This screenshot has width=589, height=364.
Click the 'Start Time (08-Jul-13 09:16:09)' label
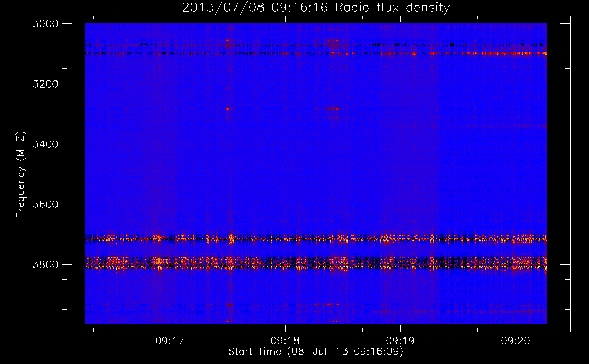316,352
